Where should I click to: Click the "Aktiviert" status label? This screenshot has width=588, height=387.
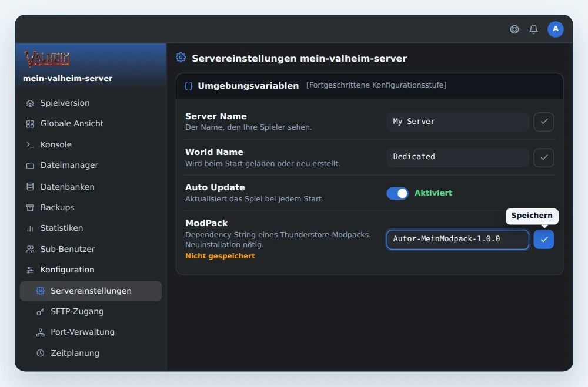pyautogui.click(x=433, y=193)
